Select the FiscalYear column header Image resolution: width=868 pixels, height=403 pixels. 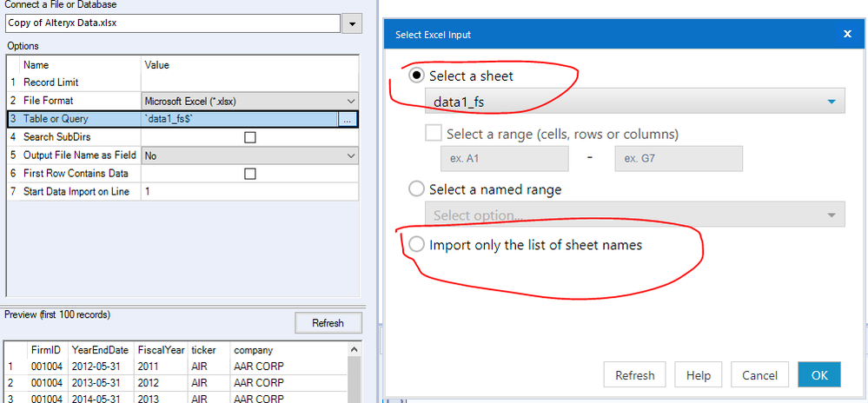(x=161, y=350)
